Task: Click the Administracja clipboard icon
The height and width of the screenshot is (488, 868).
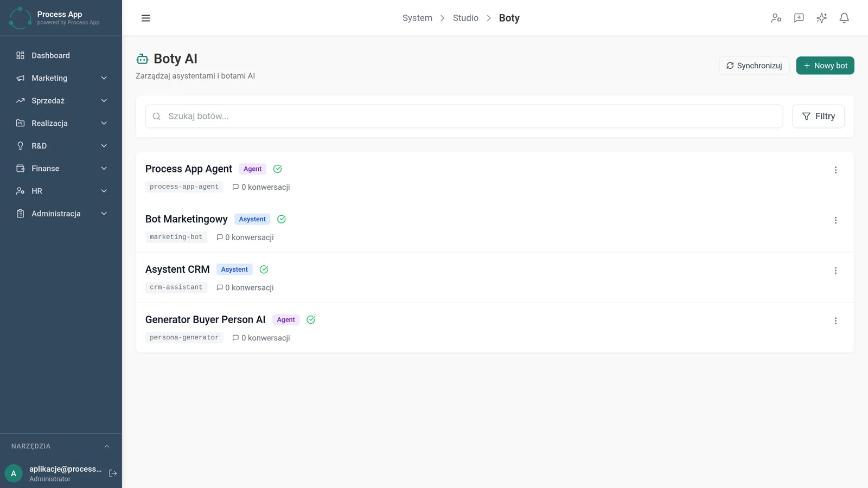Action: 20,214
